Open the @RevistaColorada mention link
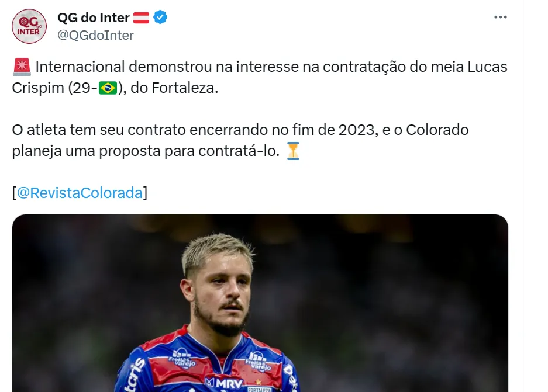 (80, 193)
